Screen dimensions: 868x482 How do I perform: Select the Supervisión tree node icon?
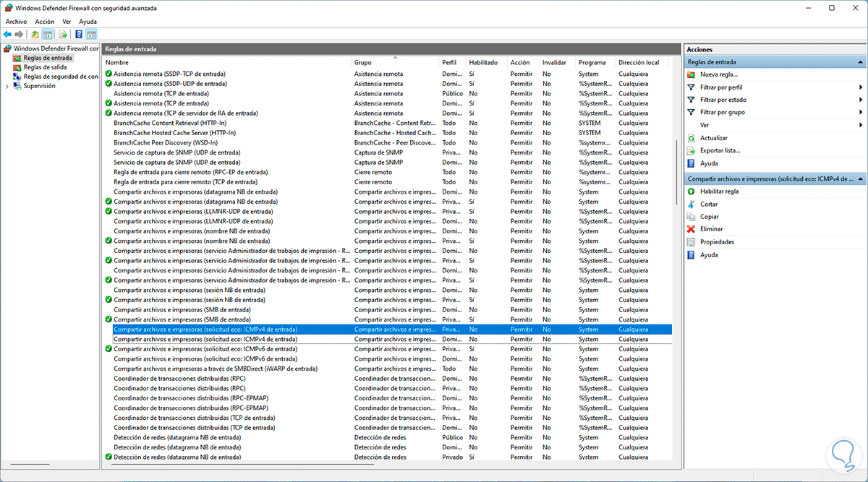(17, 85)
